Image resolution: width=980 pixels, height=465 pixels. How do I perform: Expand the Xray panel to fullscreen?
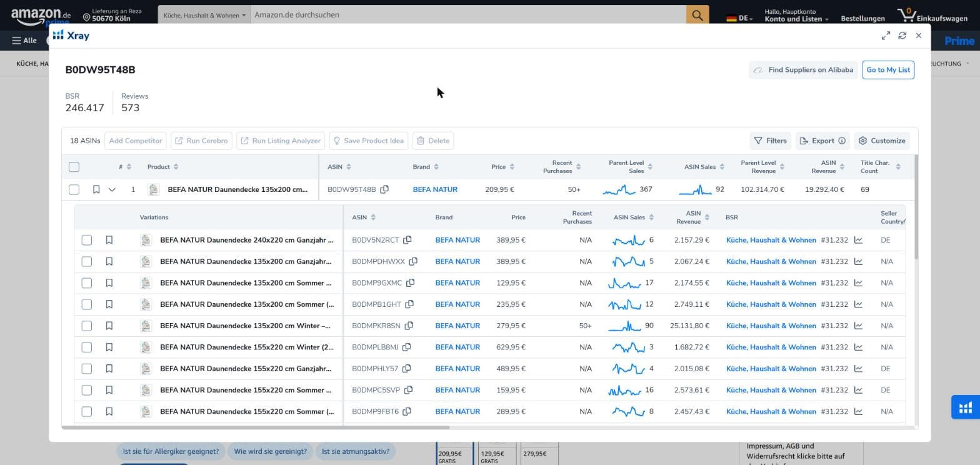tap(886, 36)
